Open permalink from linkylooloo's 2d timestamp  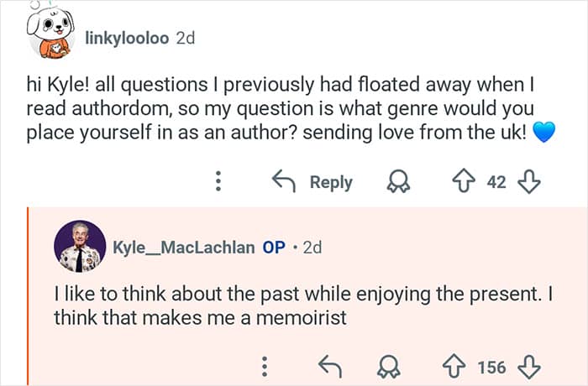point(185,40)
